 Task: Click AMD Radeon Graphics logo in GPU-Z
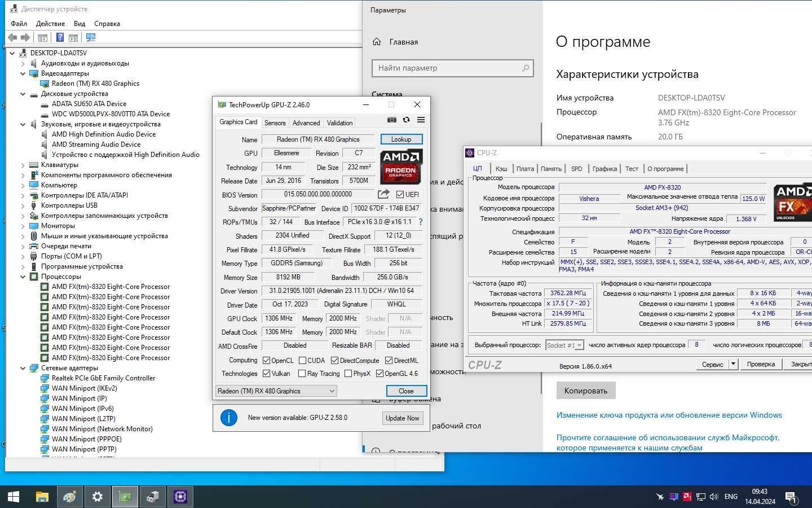click(x=401, y=167)
